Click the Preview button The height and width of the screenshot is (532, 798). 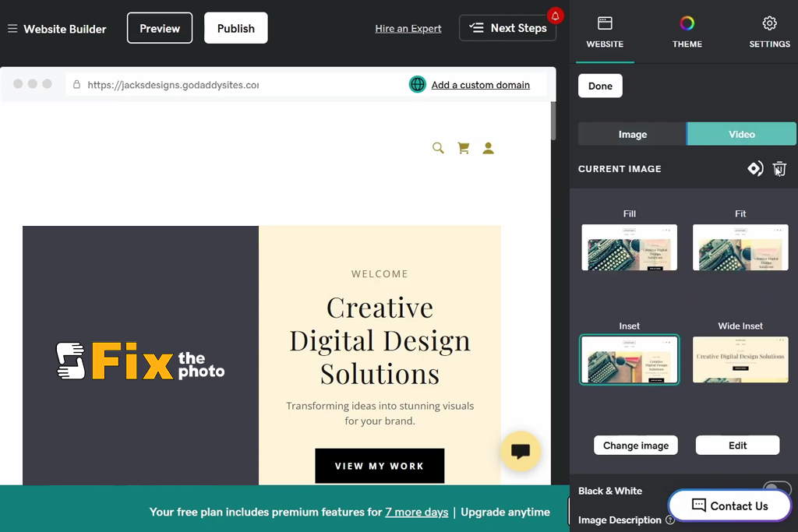coord(160,29)
